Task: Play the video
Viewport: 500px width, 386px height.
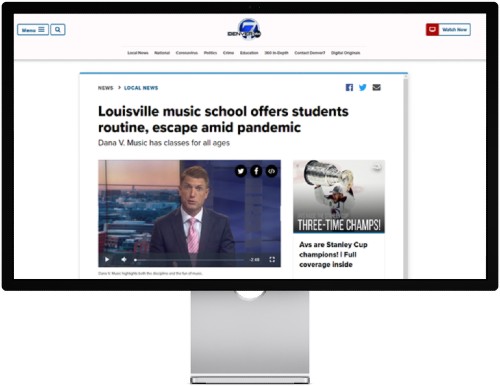Action: pos(107,259)
